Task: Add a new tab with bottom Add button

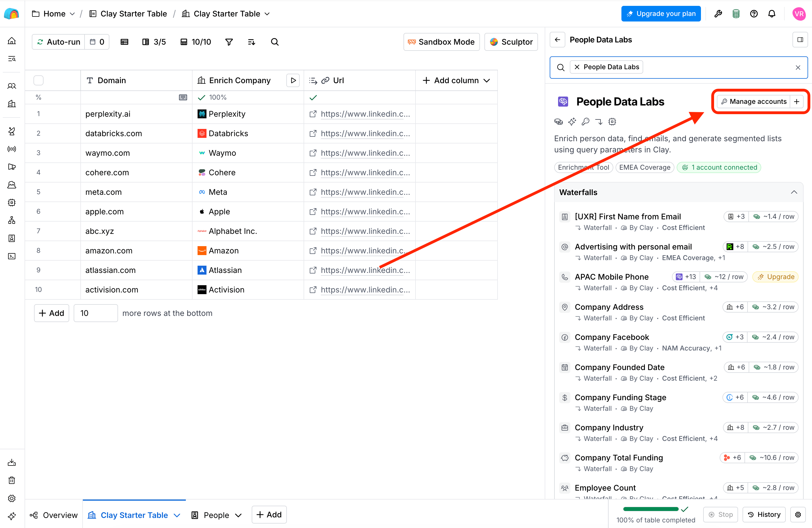Action: pos(269,515)
